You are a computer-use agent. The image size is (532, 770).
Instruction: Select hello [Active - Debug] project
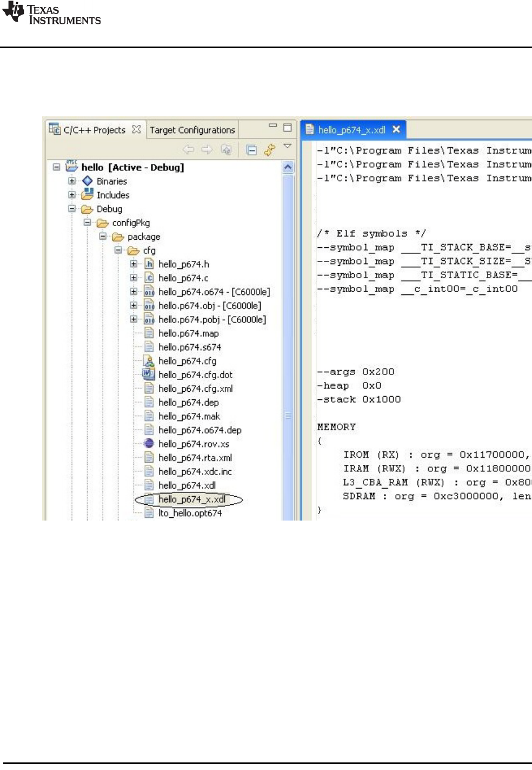coord(132,167)
